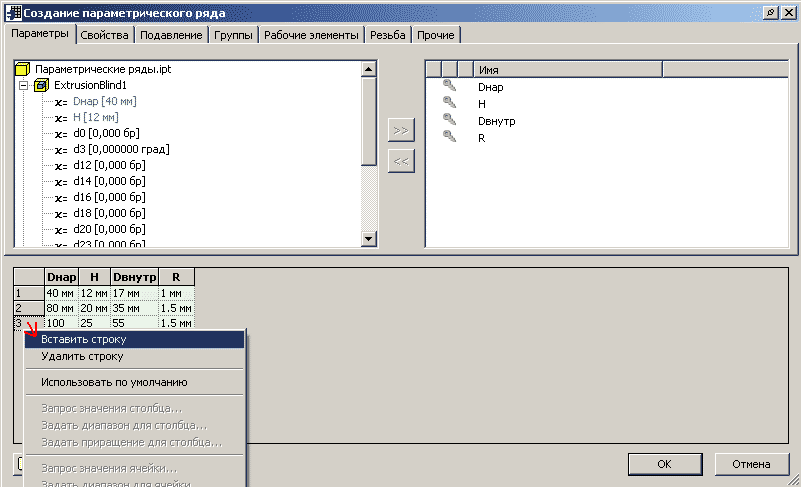801x487 pixels.
Task: Open the Подавление tab
Action: (x=171, y=35)
